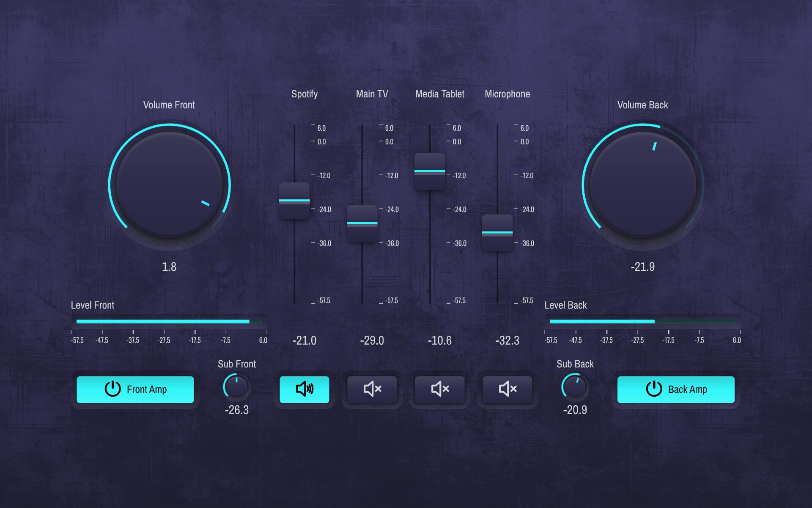Click the Volume Front value 1.8
Image resolution: width=812 pixels, height=508 pixels.
coord(169,267)
